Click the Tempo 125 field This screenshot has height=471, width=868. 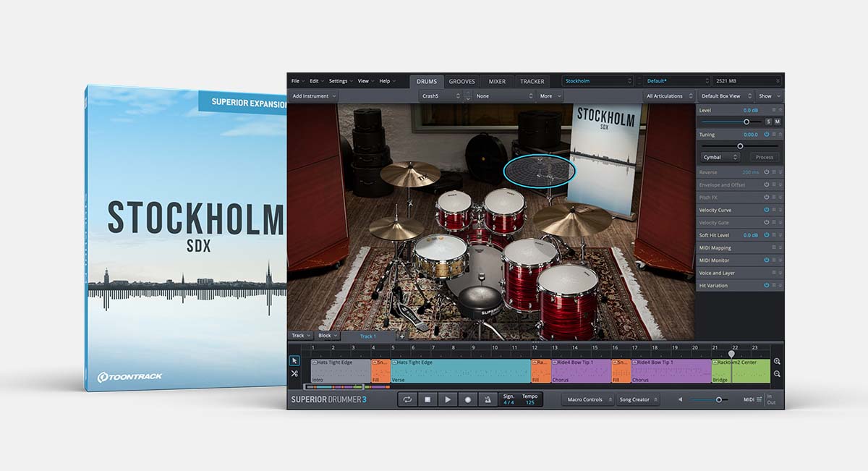click(x=530, y=399)
